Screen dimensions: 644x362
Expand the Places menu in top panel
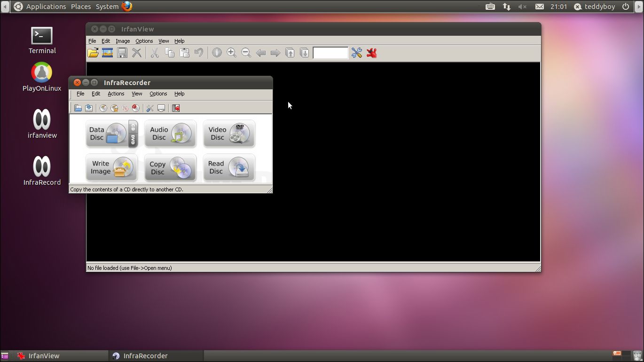81,7
